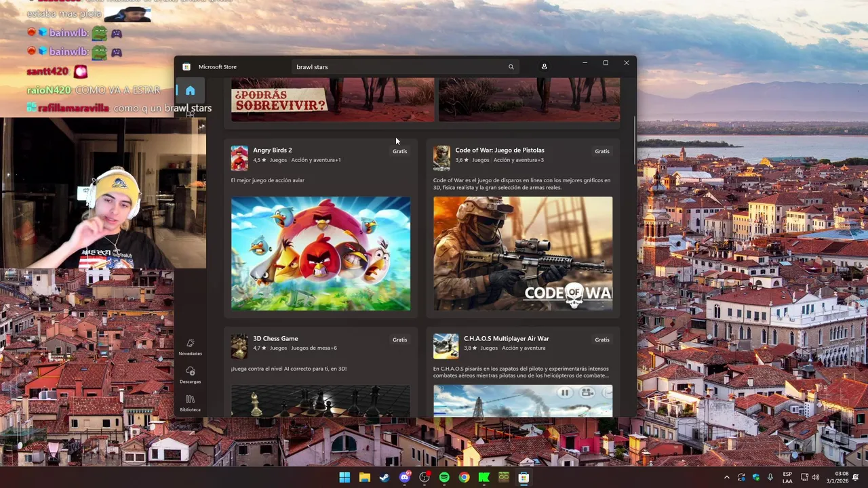Click Gratis button for Code of War
868x488 pixels.
click(602, 151)
